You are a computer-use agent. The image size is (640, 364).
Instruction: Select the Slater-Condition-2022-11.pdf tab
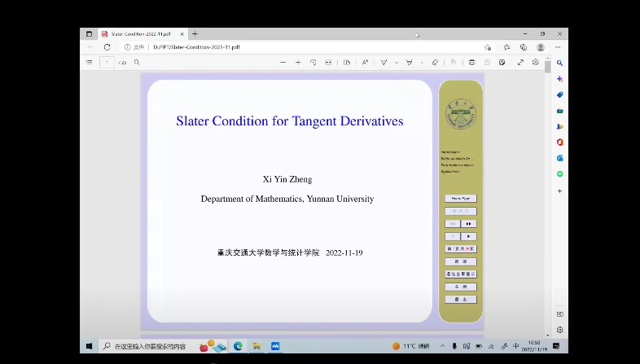[x=138, y=34]
